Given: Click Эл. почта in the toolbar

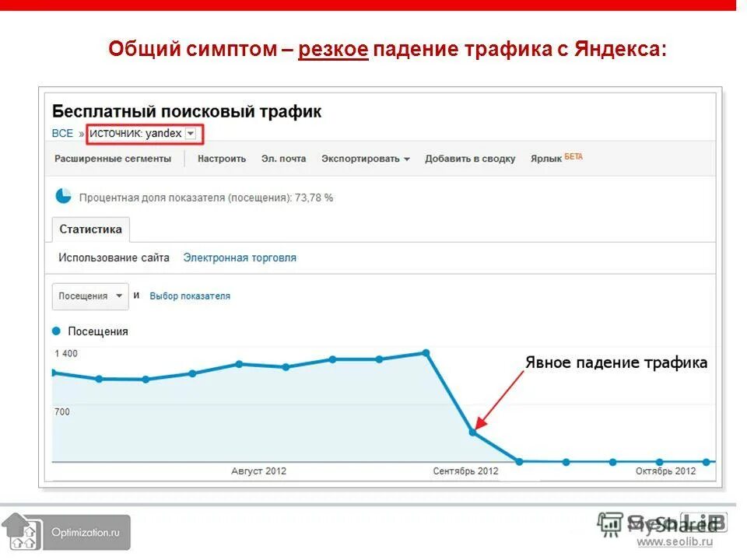Looking at the screenshot, I should tap(283, 159).
